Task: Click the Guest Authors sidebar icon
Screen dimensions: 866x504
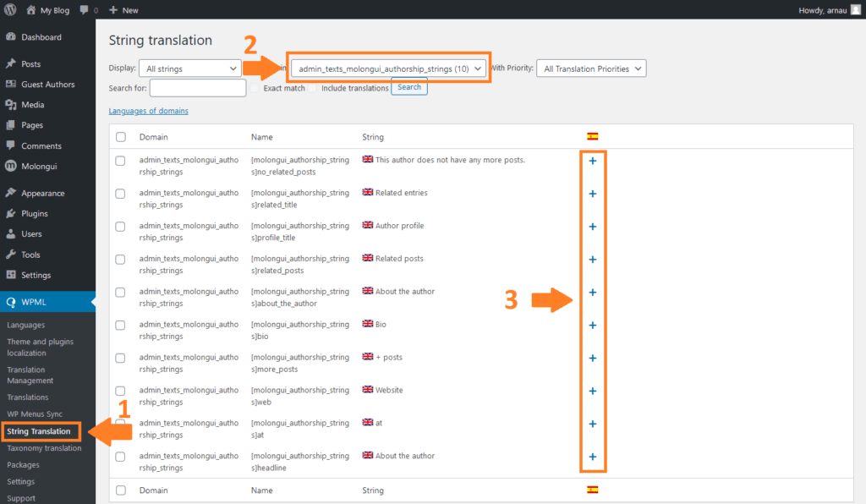Action: tap(10, 84)
